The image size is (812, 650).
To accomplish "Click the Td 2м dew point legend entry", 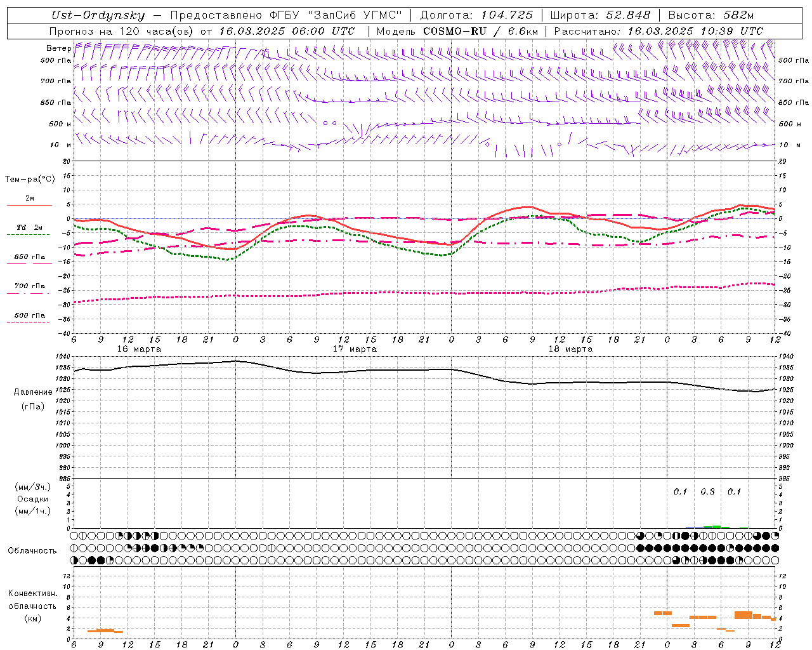I will click(x=29, y=227).
